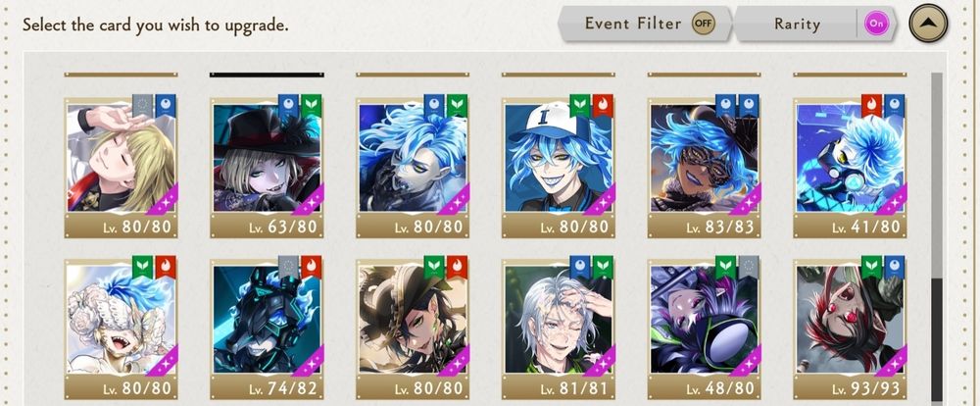The image size is (980, 406).
Task: Toggle the Rarity On switch
Action: [876, 24]
